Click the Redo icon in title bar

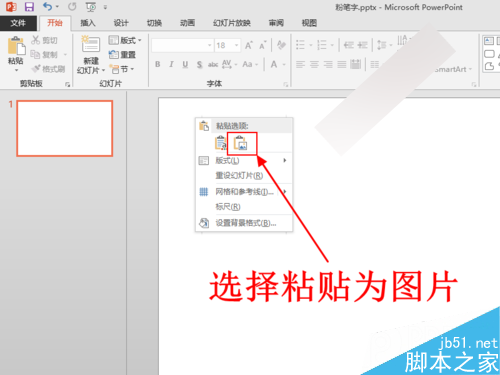72,6
